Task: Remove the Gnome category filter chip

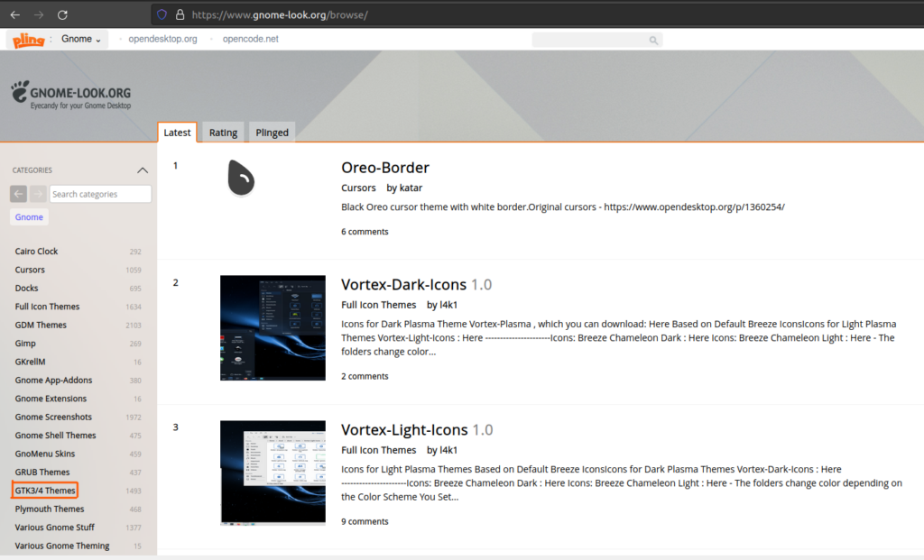Action: click(29, 216)
